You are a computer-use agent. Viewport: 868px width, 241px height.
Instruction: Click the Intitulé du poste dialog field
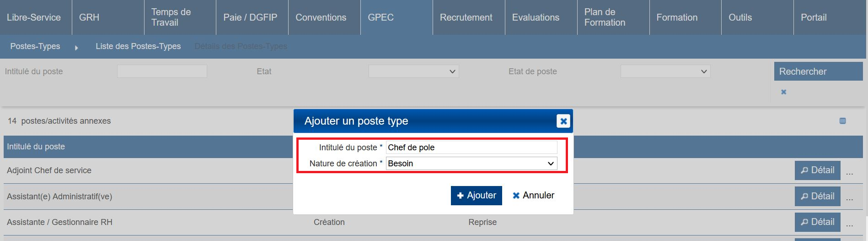[472, 148]
